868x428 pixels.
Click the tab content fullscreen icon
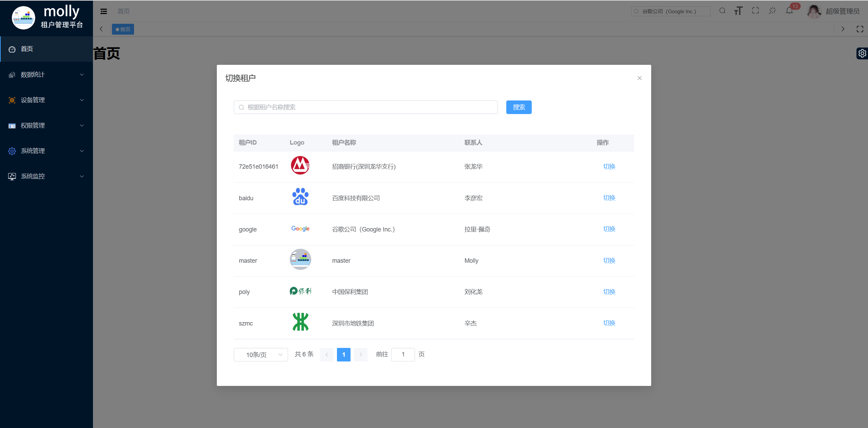tap(860, 29)
